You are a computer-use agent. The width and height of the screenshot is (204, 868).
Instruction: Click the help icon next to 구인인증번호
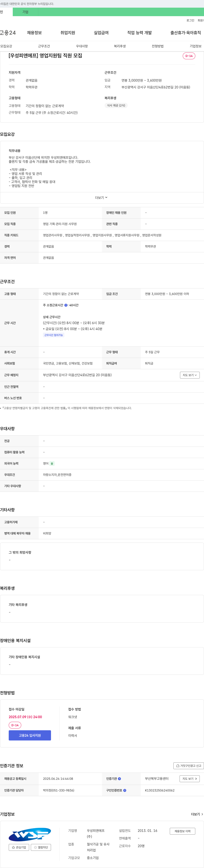coord(125,790)
